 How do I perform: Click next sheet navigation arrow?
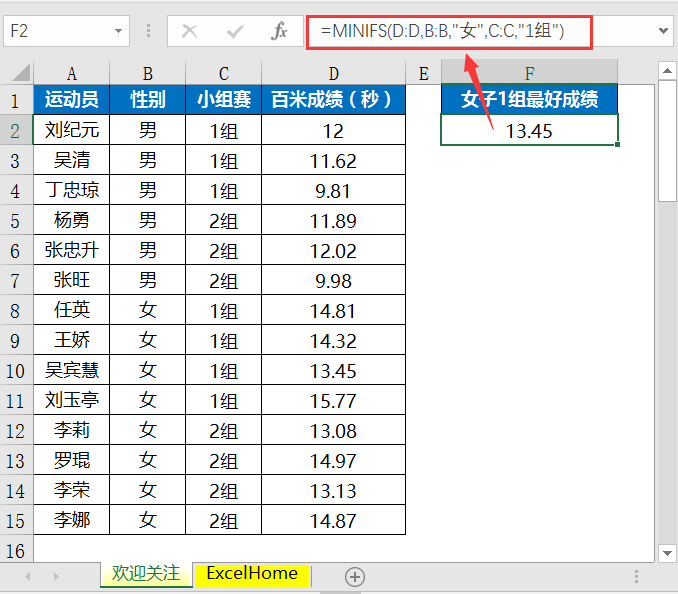click(x=56, y=576)
